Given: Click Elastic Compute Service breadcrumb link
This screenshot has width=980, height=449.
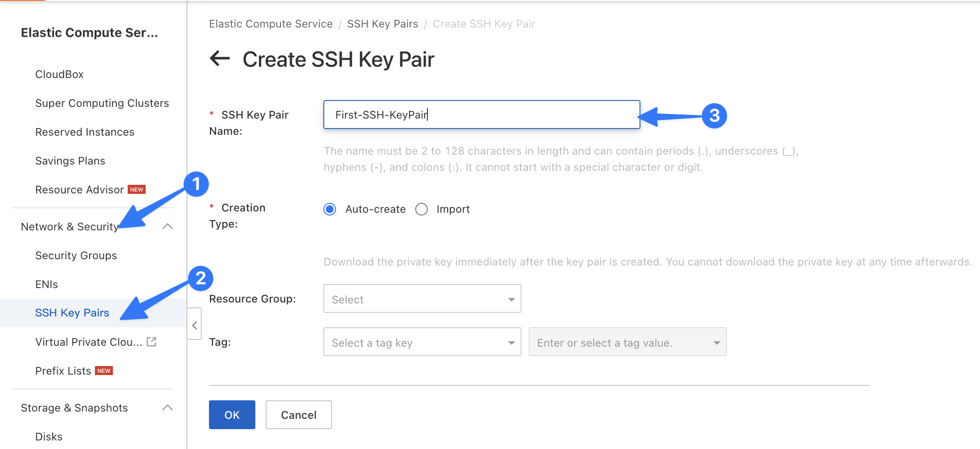Looking at the screenshot, I should point(271,24).
